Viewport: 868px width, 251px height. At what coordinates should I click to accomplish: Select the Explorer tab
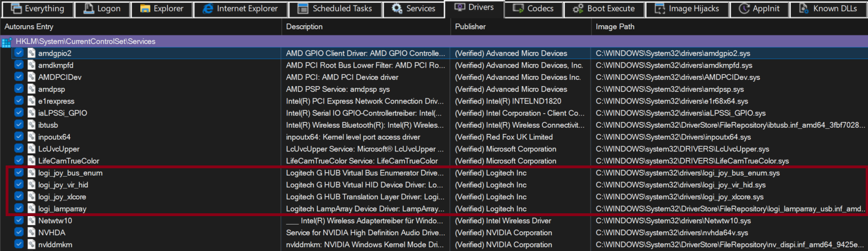click(161, 8)
